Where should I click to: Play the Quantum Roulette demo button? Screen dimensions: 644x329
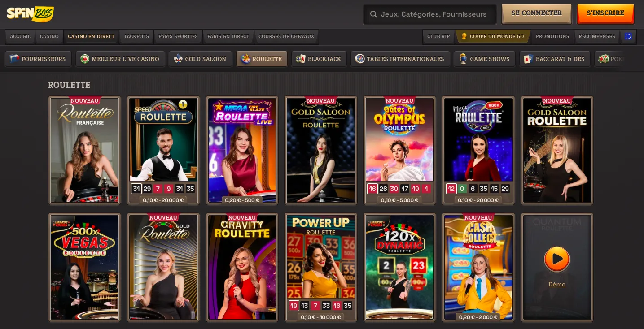557,259
